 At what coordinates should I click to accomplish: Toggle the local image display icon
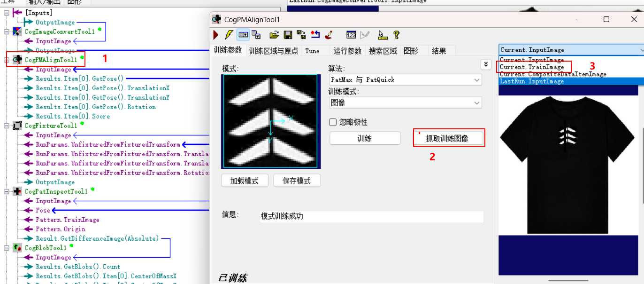point(243,35)
